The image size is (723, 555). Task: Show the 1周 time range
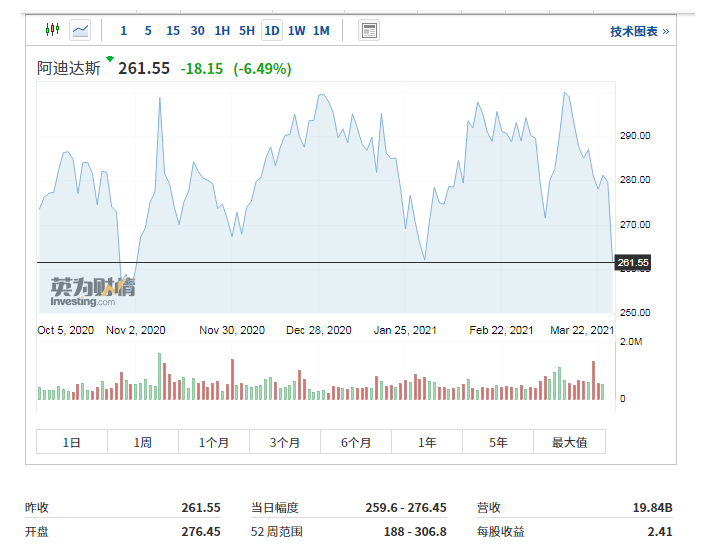(x=143, y=443)
